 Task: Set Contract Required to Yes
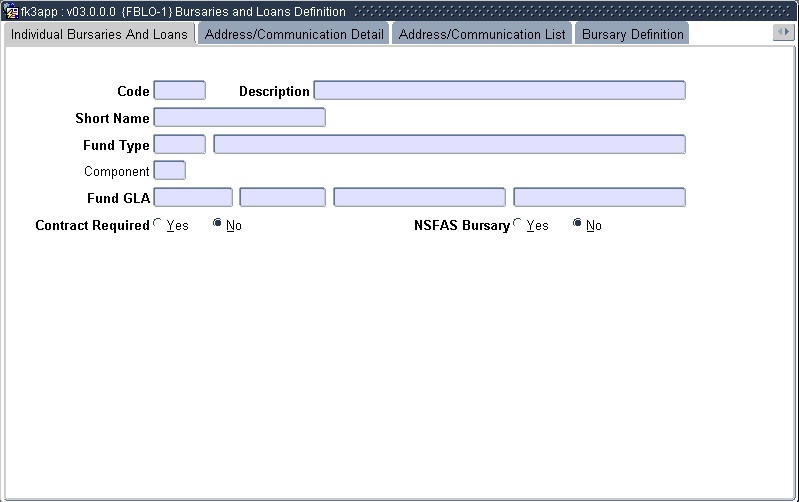(x=158, y=225)
